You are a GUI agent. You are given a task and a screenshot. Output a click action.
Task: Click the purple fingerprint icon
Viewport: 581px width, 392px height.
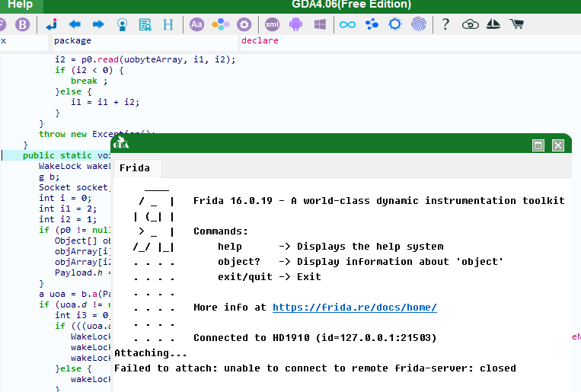click(419, 24)
